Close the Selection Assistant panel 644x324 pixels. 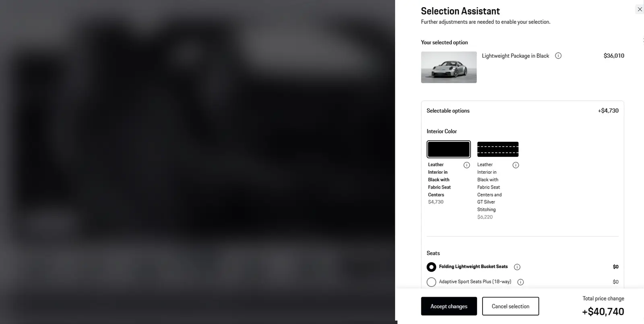(x=640, y=9)
